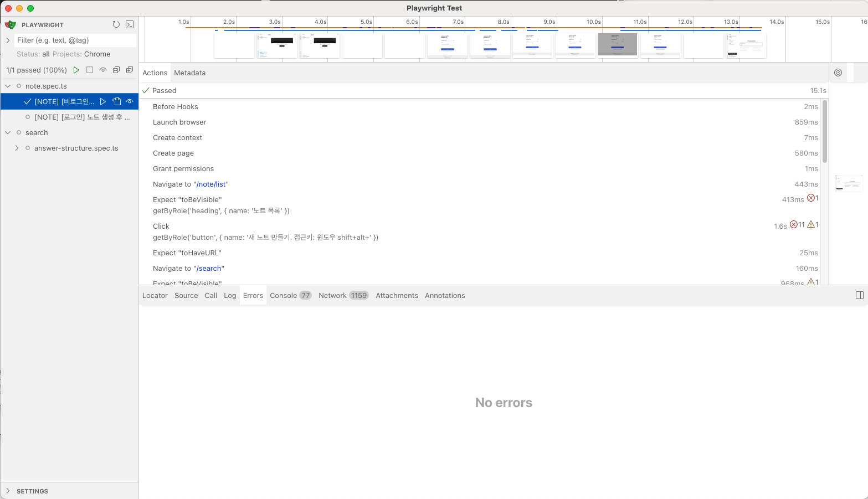This screenshot has width=868, height=499.
Task: Open the Console tab
Action: (291, 295)
